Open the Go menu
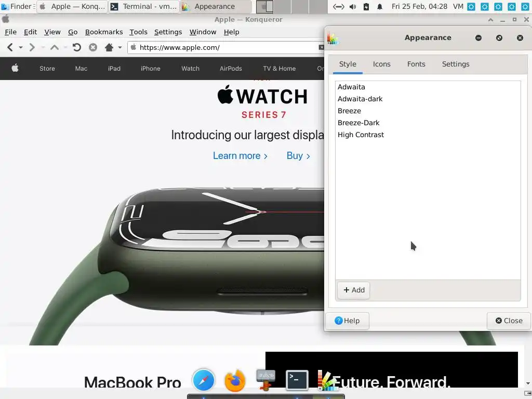 [x=73, y=32]
